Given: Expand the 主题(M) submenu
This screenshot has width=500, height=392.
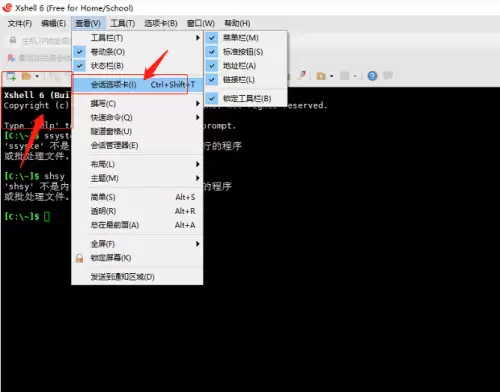Looking at the screenshot, I should click(x=137, y=178).
